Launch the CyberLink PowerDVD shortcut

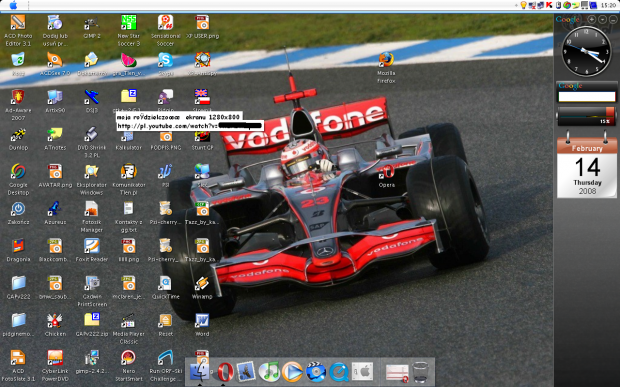[x=55, y=366]
